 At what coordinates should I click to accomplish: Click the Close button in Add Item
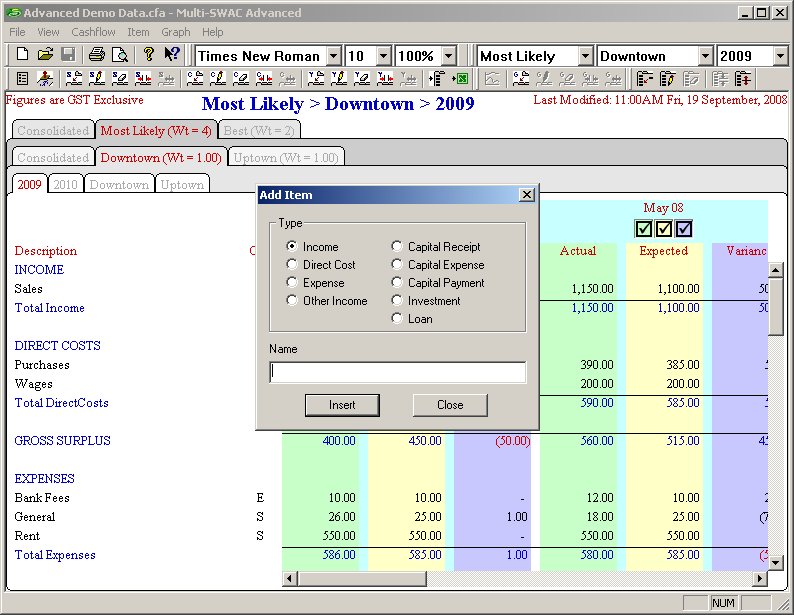450,405
